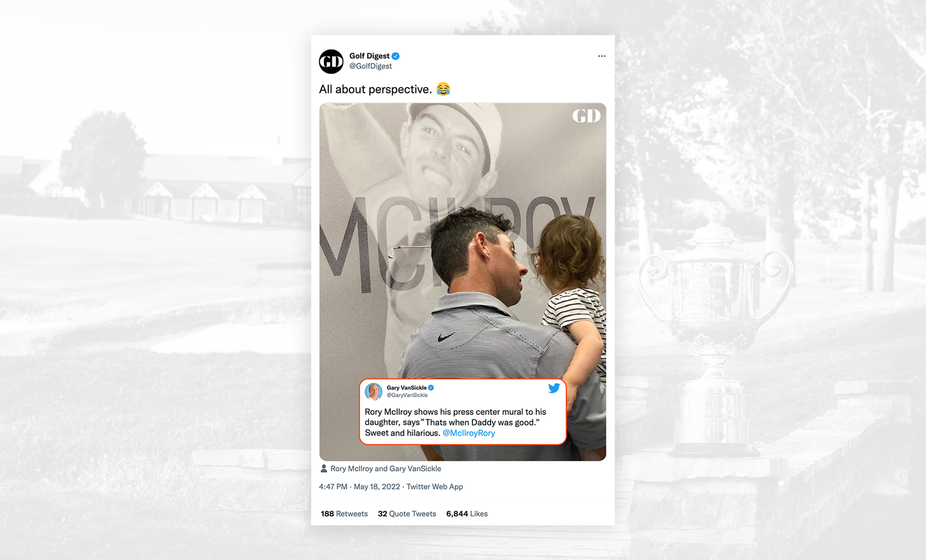Image resolution: width=926 pixels, height=560 pixels.
Task: Click the Golf Digest GD profile avatar
Action: point(331,62)
